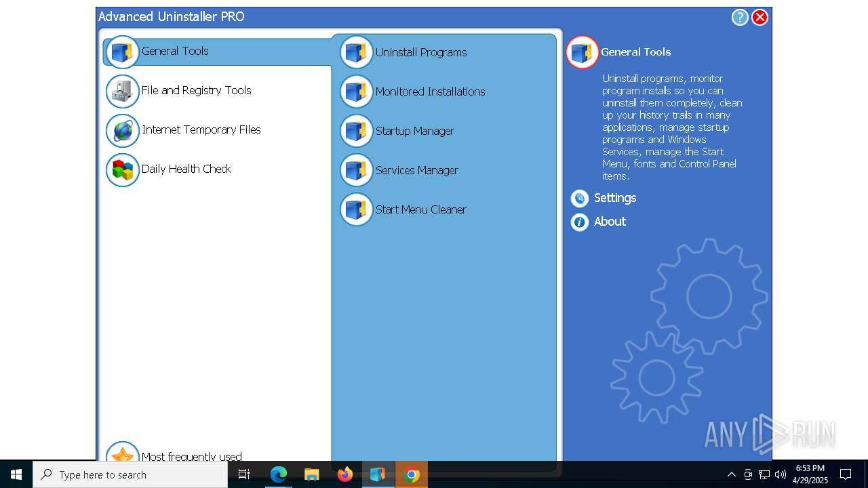Screen dimensions: 868x488
Task: Open Task View on the taskbar
Action: (x=244, y=474)
